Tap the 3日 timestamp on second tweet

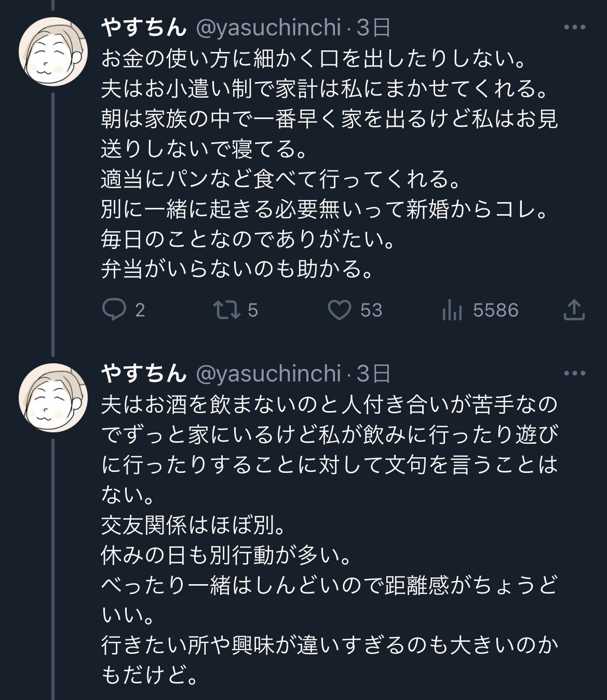(373, 373)
